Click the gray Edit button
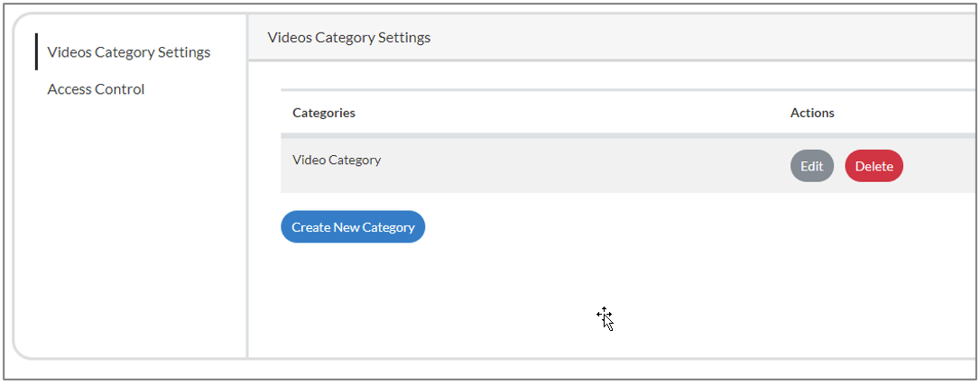This screenshot has height=385, width=980. (x=811, y=166)
